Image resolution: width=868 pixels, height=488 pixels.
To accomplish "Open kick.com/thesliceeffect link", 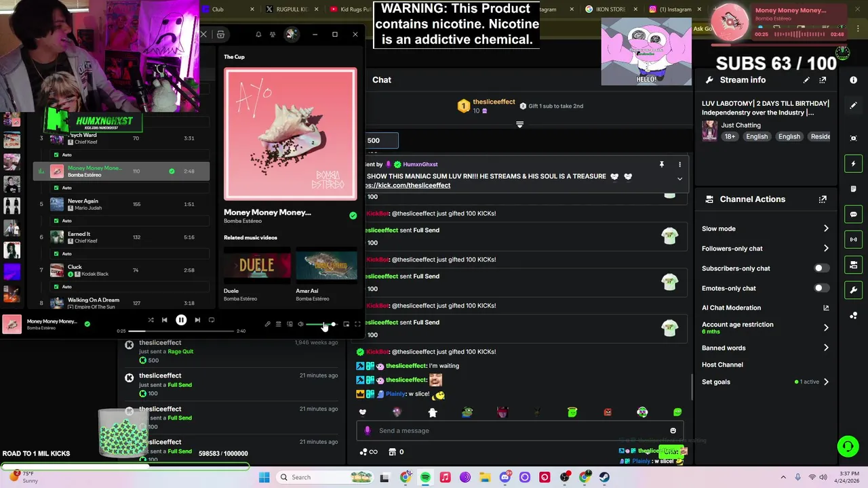I will pyautogui.click(x=409, y=186).
